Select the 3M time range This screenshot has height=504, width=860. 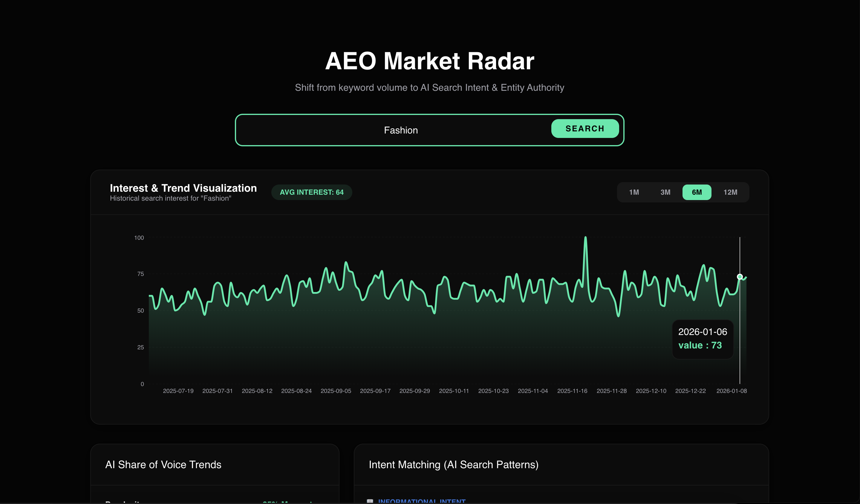(x=665, y=192)
